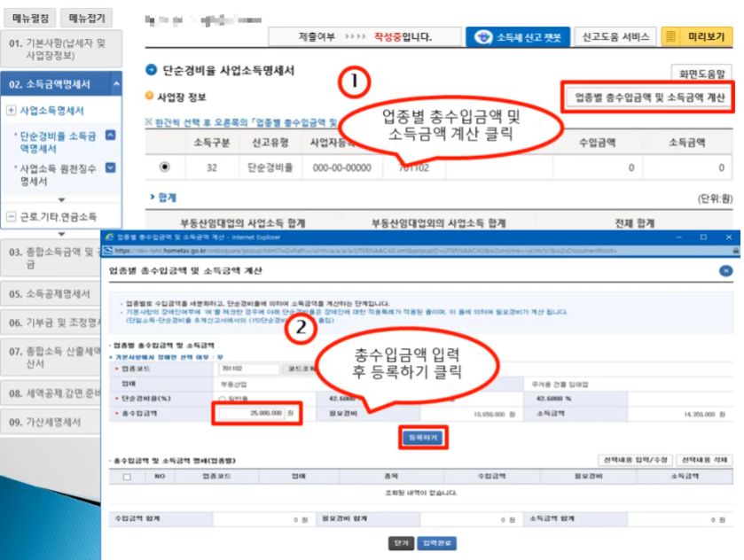This screenshot has width=744, height=560.
Task: Open menu 03. 종합소득금액 및 결손금
Action: pos(51,258)
